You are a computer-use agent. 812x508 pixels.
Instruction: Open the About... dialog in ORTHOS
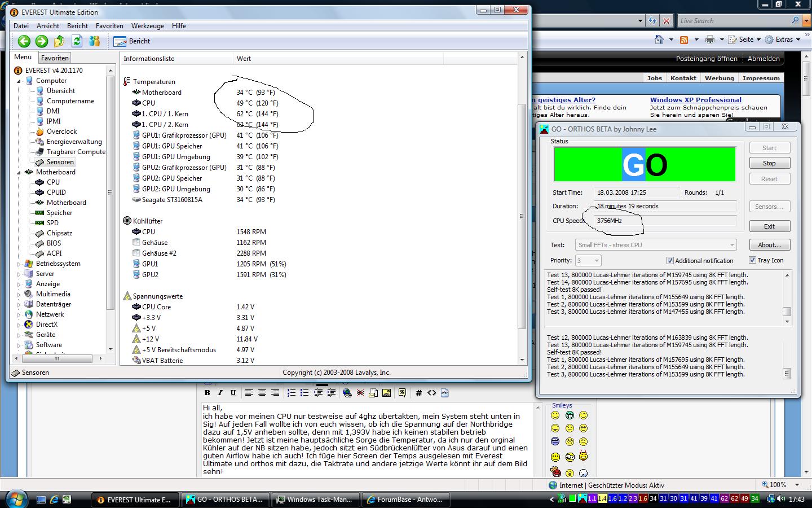coord(769,245)
